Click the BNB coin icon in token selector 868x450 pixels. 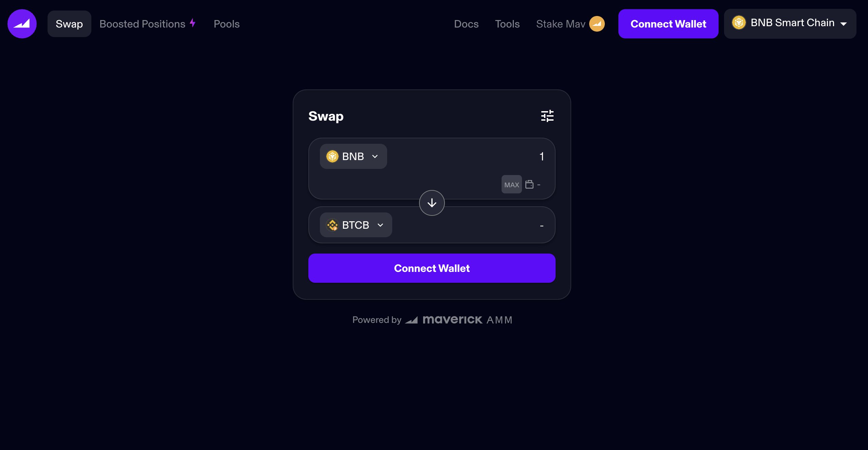[x=332, y=156]
